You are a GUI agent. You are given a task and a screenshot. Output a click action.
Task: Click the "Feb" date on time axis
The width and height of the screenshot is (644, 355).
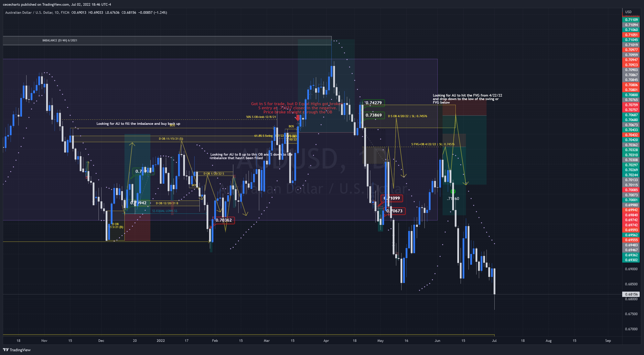(x=215, y=340)
